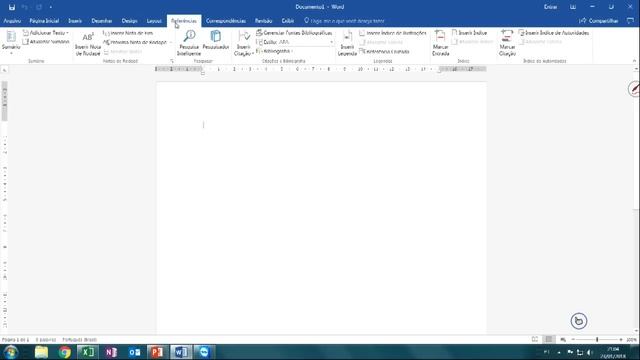Switch to Read Mode view icon
Screen dimensions: 640x360
535,339
